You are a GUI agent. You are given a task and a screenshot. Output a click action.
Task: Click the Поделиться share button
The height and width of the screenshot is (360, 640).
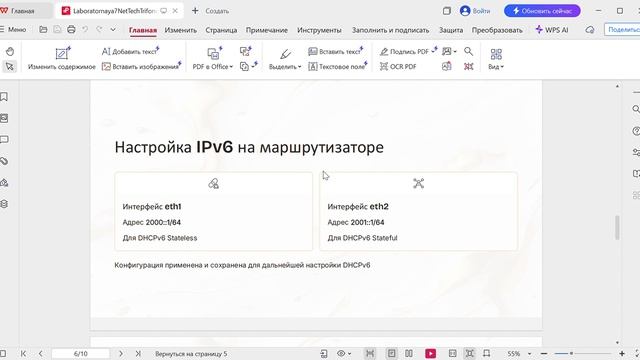622,30
